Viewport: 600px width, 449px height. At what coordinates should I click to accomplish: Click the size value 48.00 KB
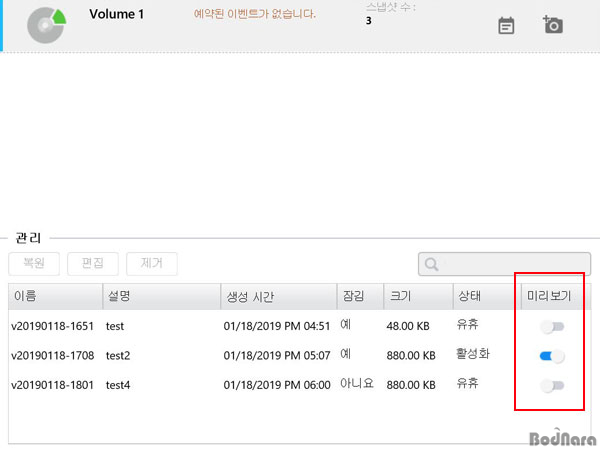(408, 327)
